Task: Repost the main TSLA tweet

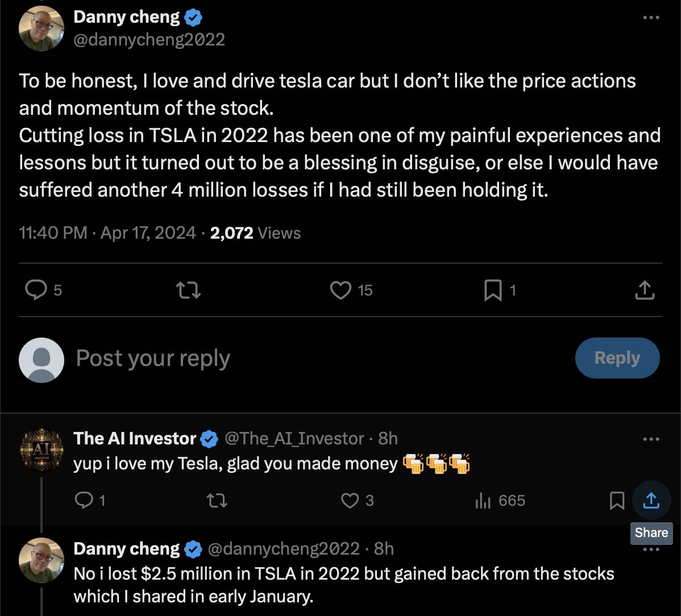Action: [188, 290]
